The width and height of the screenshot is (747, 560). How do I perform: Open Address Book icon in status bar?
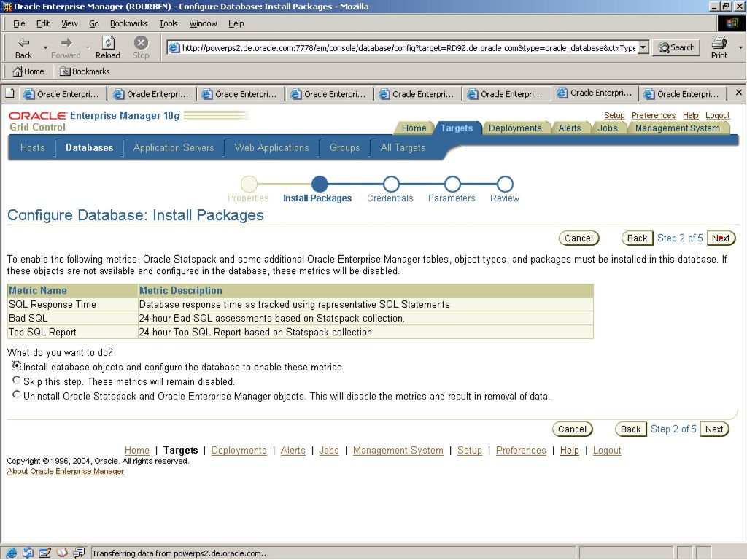(x=62, y=553)
